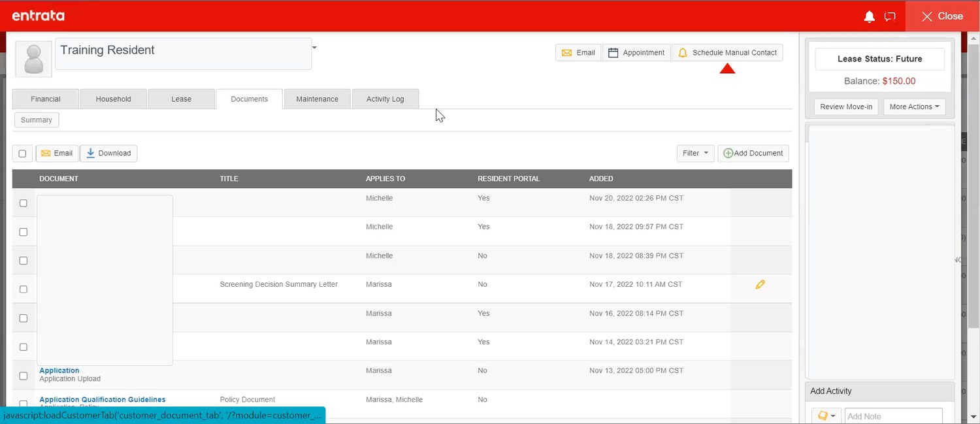Viewport: 980px width, 424px height.
Task: Check the Nov 18 08:39 PM document row
Action: click(24, 261)
